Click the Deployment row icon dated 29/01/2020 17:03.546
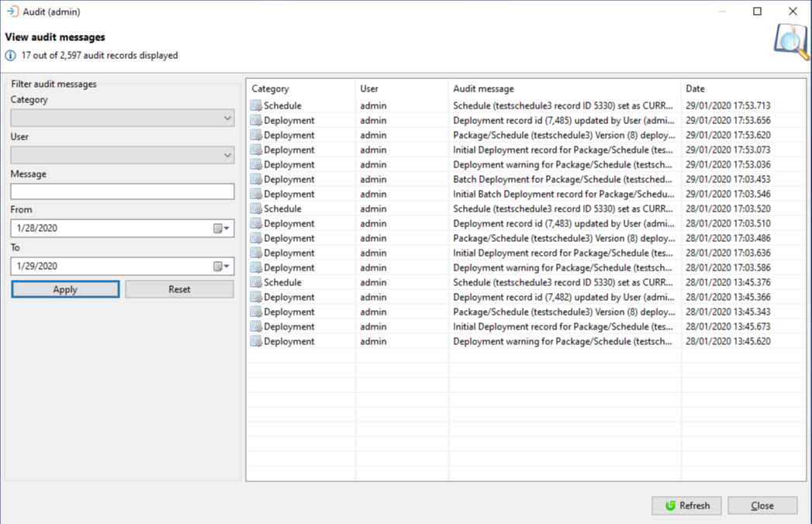This screenshot has height=524, width=812. (256, 194)
